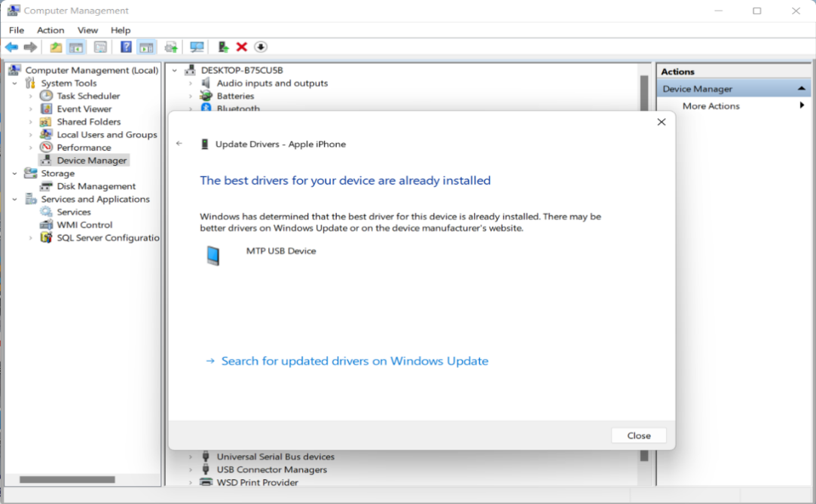Expand USB Connector Managers category
This screenshot has width=816, height=504.
pos(191,469)
